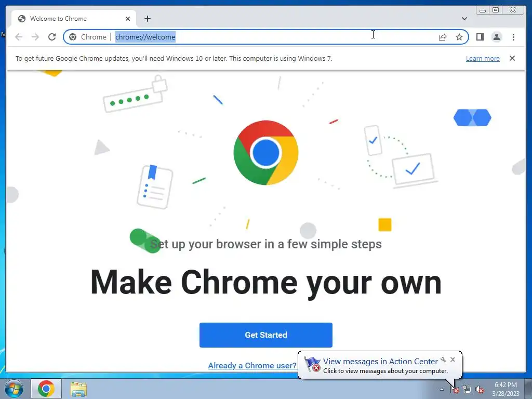This screenshot has width=532, height=399.
Task: Click the Get Started button
Action: click(265, 335)
